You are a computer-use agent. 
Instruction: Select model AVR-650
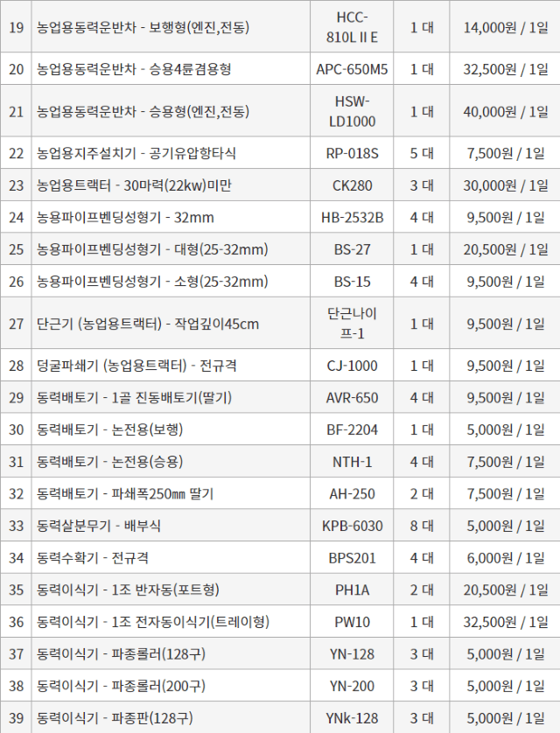click(x=352, y=398)
